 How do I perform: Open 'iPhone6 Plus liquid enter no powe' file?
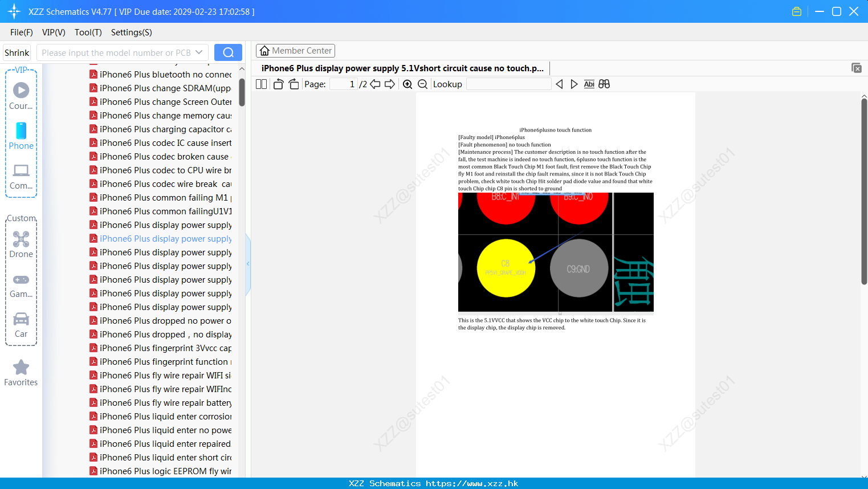161,430
